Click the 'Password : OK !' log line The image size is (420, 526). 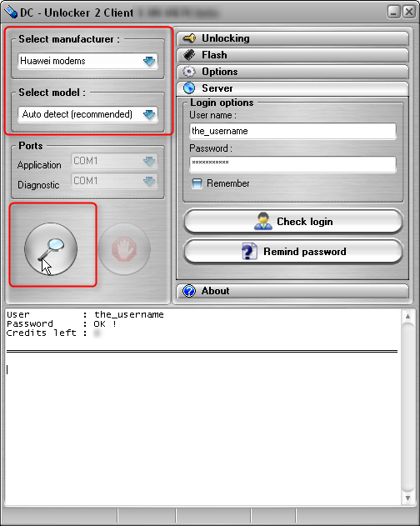pyautogui.click(x=62, y=323)
